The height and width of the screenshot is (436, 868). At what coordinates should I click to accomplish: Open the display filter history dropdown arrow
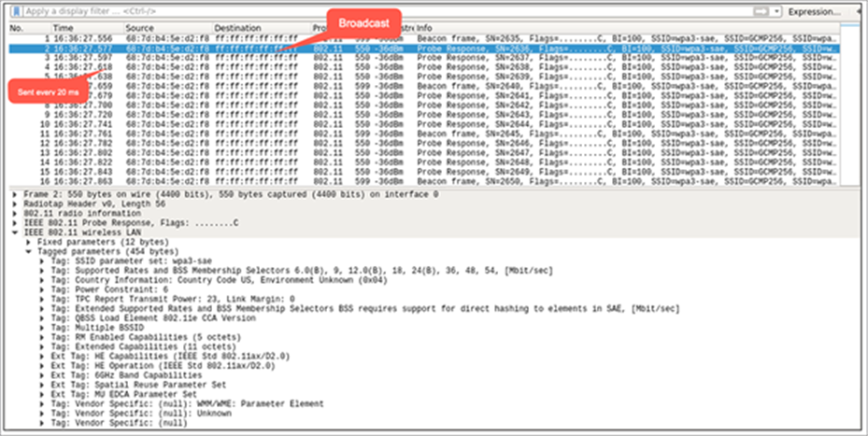coord(777,11)
